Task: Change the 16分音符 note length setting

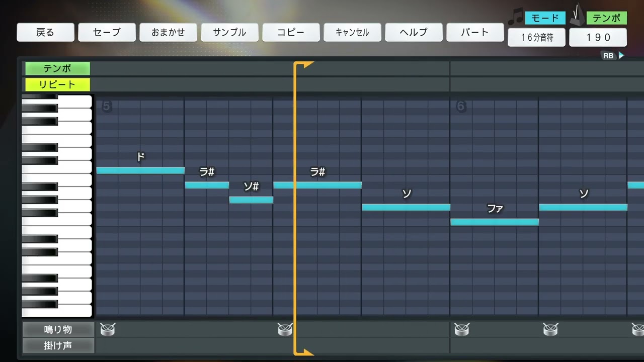Action: pyautogui.click(x=537, y=38)
